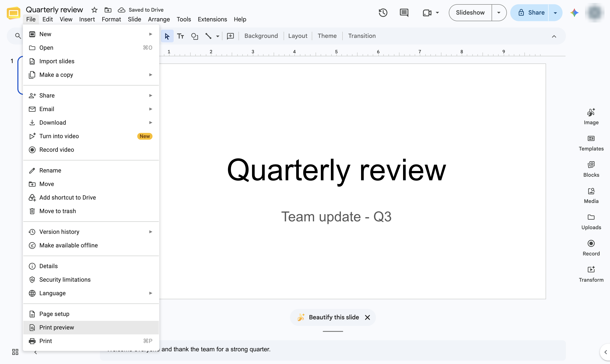Start the Slideshow
This screenshot has width=610, height=364.
(x=470, y=12)
